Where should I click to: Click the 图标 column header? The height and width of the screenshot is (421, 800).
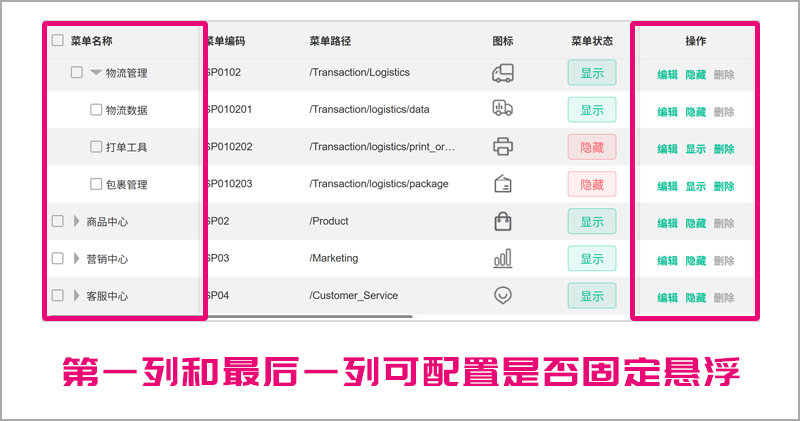503,41
